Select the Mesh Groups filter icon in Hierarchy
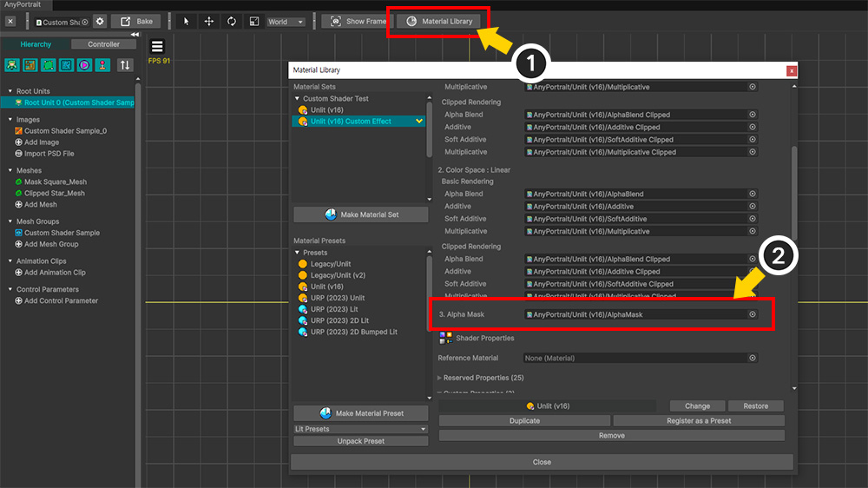The width and height of the screenshot is (868, 488). 67,65
